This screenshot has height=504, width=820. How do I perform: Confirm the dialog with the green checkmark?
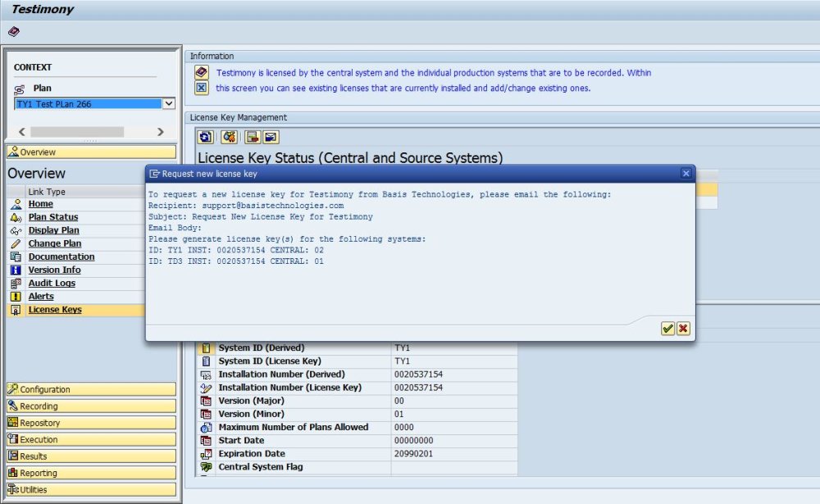coord(667,329)
